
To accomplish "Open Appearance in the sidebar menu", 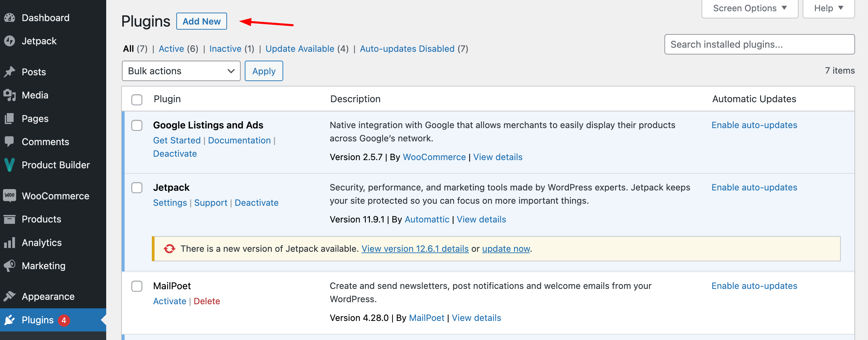I will (x=48, y=296).
